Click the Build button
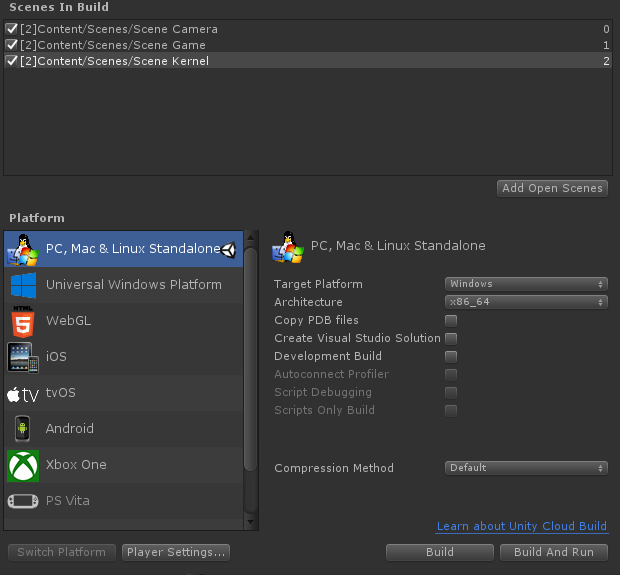Screen dimensions: 620x575 (440, 552)
